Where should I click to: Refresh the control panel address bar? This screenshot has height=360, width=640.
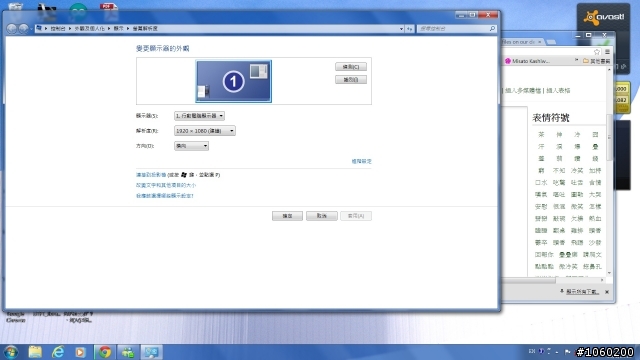point(409,29)
